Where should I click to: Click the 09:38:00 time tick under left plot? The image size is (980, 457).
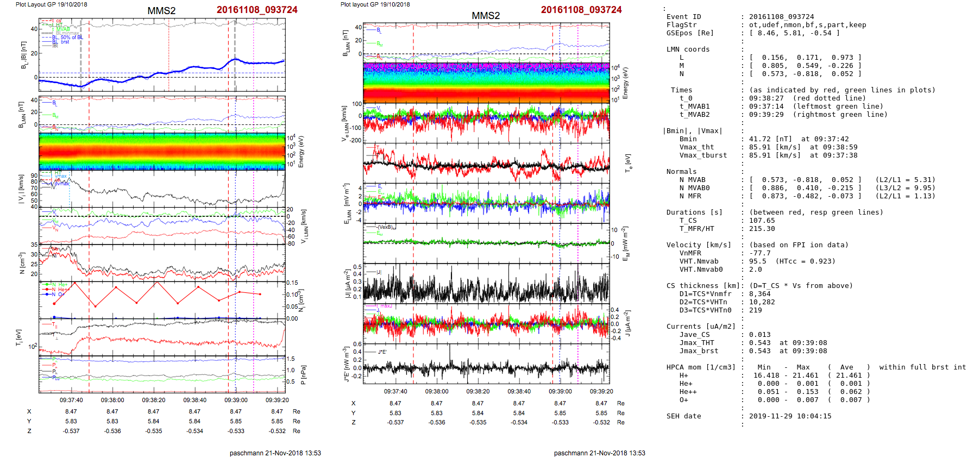click(112, 400)
